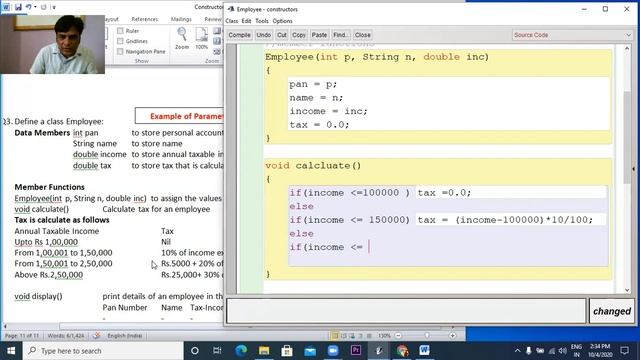This screenshot has height=360, width=640.
Task: Open Zoom app from taskbar
Action: tap(333, 351)
